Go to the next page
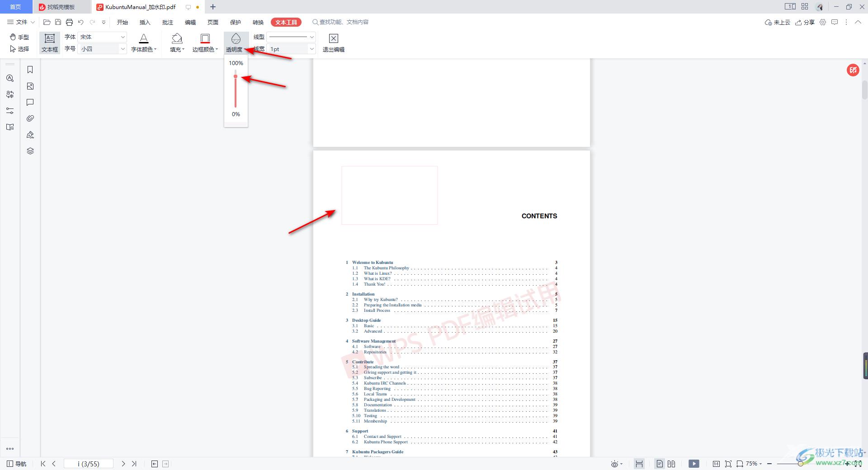This screenshot has width=868, height=470. (x=123, y=464)
